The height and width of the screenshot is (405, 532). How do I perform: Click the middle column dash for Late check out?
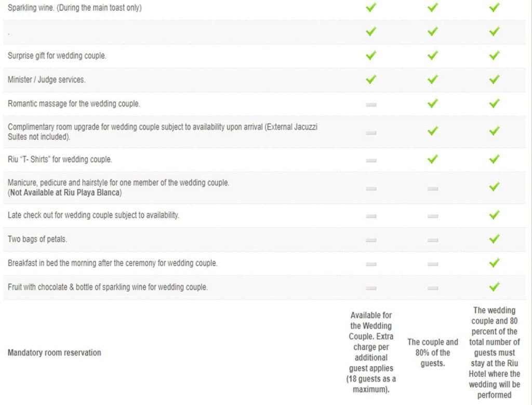pyautogui.click(x=433, y=216)
